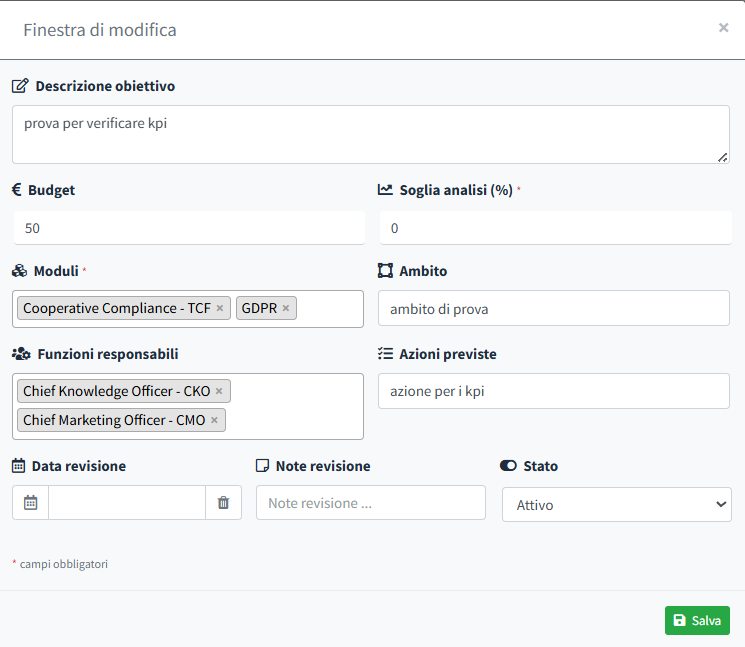Click the Budget input field
This screenshot has width=745, height=647.
tap(189, 227)
